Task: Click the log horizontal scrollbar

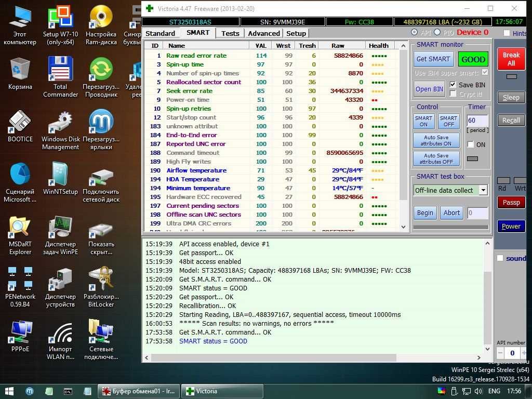Action: click(273, 357)
